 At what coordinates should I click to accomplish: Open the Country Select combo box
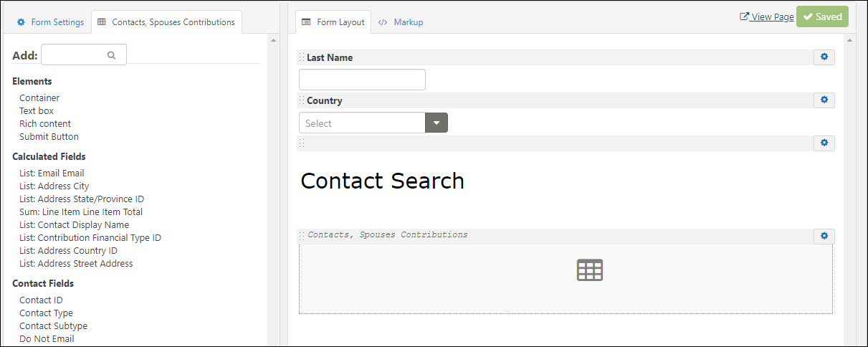click(373, 123)
